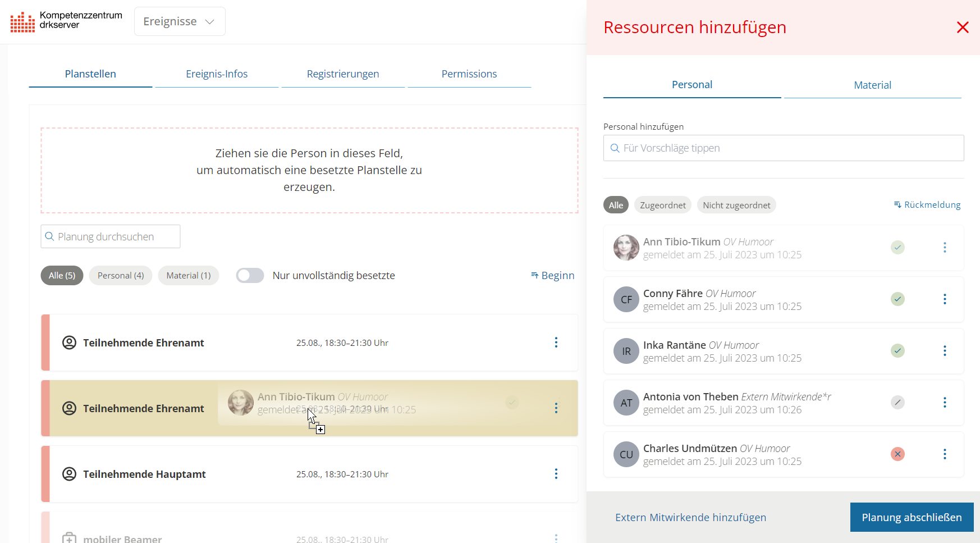Open the Permissions tab
The width and height of the screenshot is (980, 543).
tap(469, 74)
